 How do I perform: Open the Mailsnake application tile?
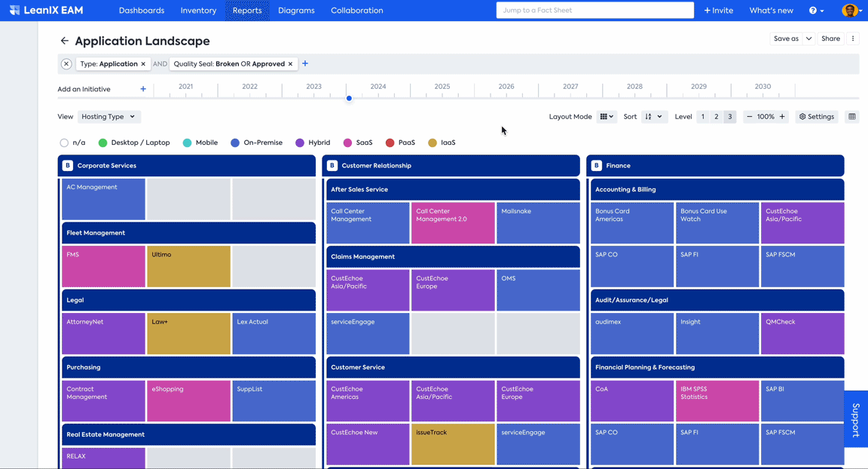coord(538,222)
